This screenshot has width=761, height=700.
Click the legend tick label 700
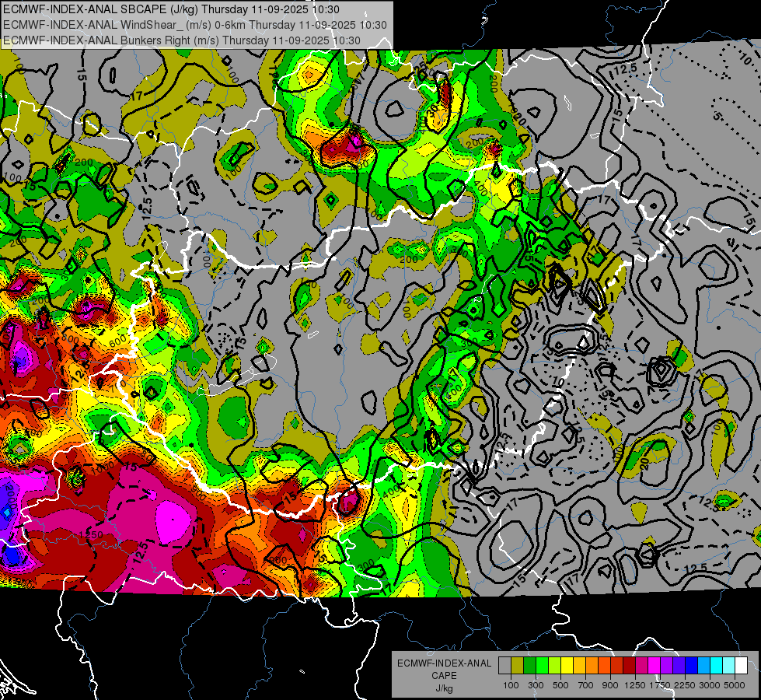[586, 685]
